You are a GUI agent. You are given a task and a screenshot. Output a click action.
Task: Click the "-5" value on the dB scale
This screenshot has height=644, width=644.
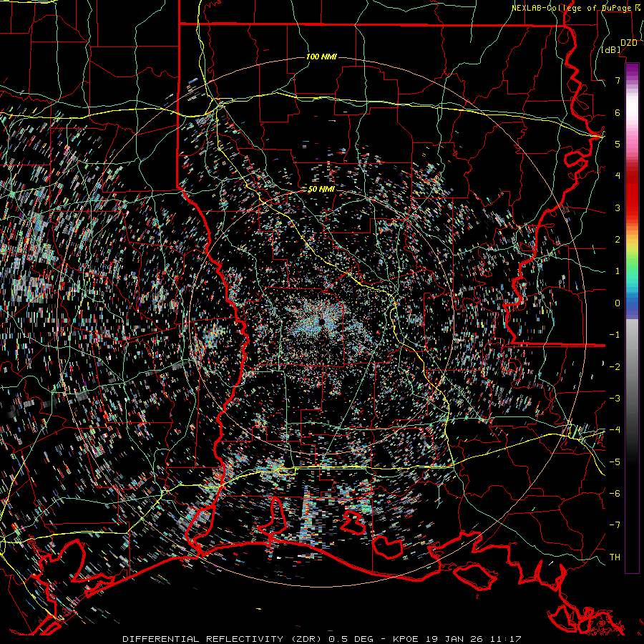coord(615,462)
